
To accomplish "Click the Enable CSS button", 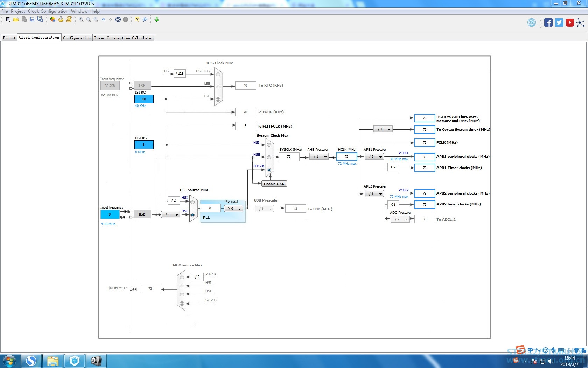I will tap(274, 184).
